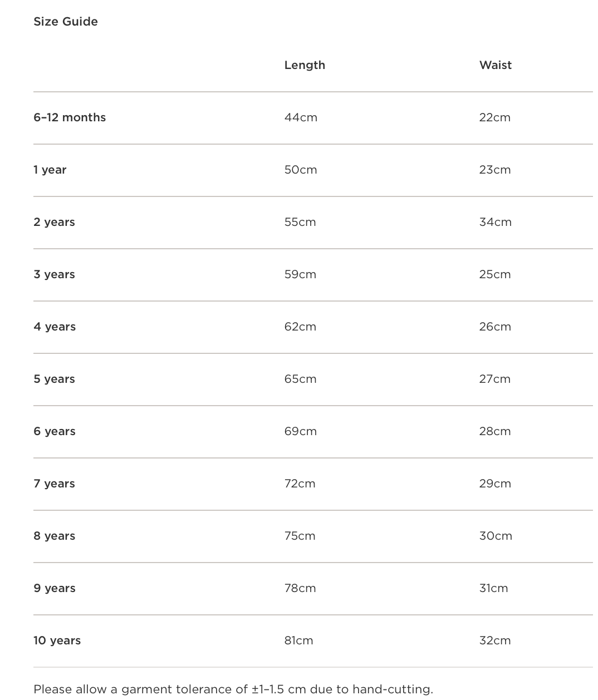Image resolution: width=598 pixels, height=700 pixels.
Task: Click the 1 year row label
Action: coord(50,170)
